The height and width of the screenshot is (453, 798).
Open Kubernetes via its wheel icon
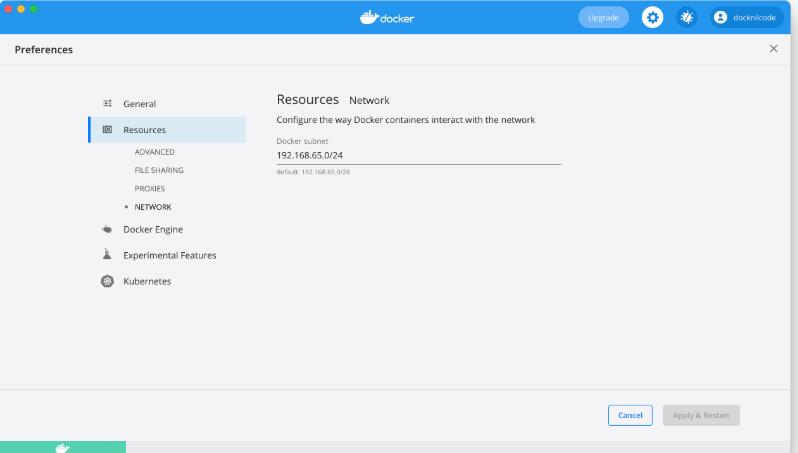pos(107,281)
